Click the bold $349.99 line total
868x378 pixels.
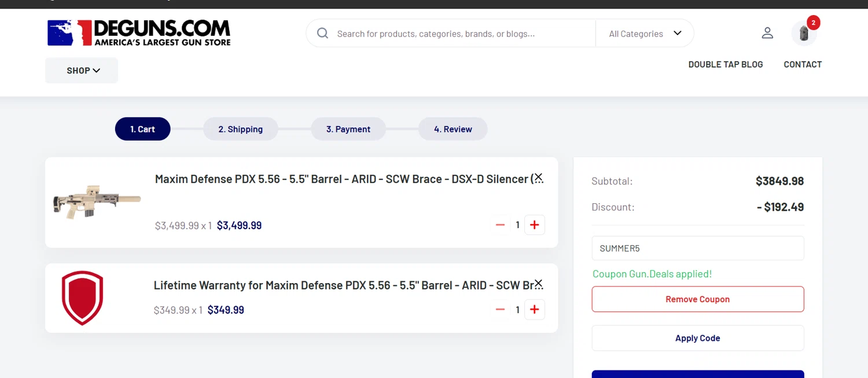click(226, 310)
